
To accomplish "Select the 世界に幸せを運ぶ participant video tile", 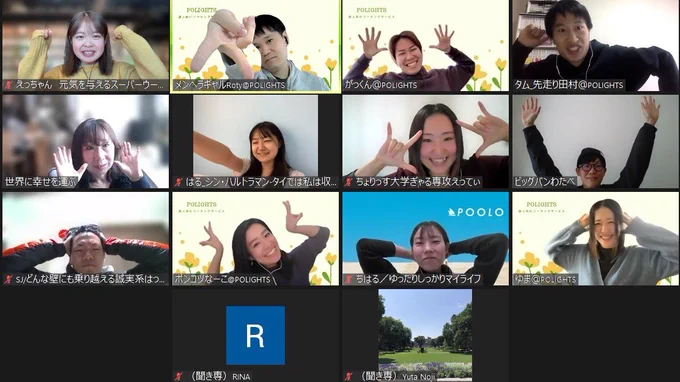I will 85,142.
